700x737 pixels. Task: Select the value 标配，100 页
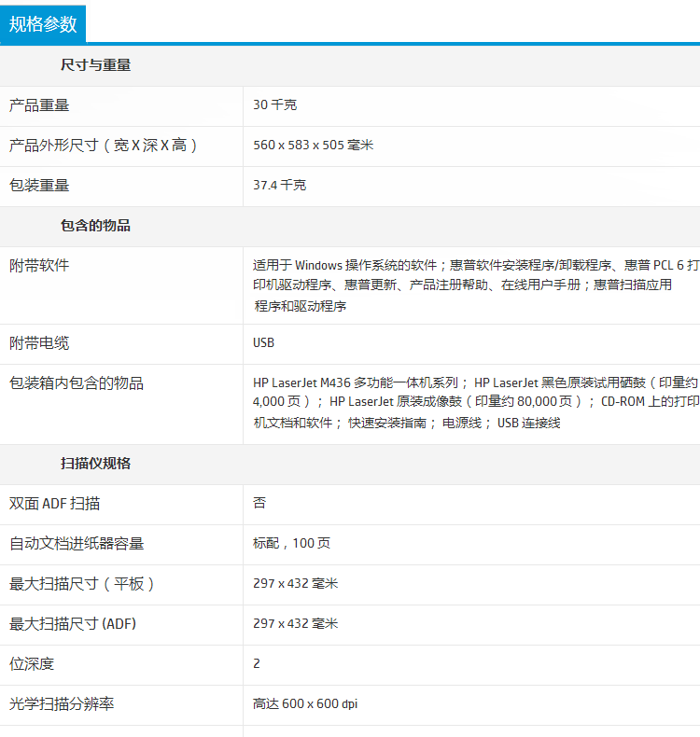point(291,543)
